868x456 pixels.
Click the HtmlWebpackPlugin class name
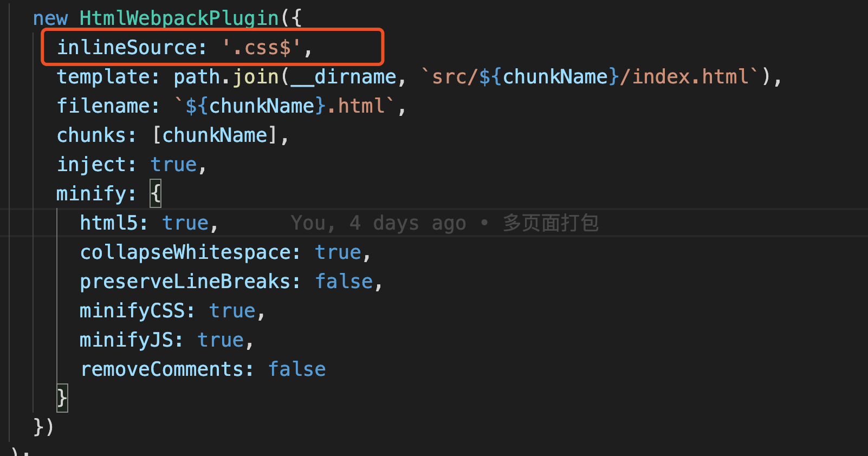(x=179, y=18)
